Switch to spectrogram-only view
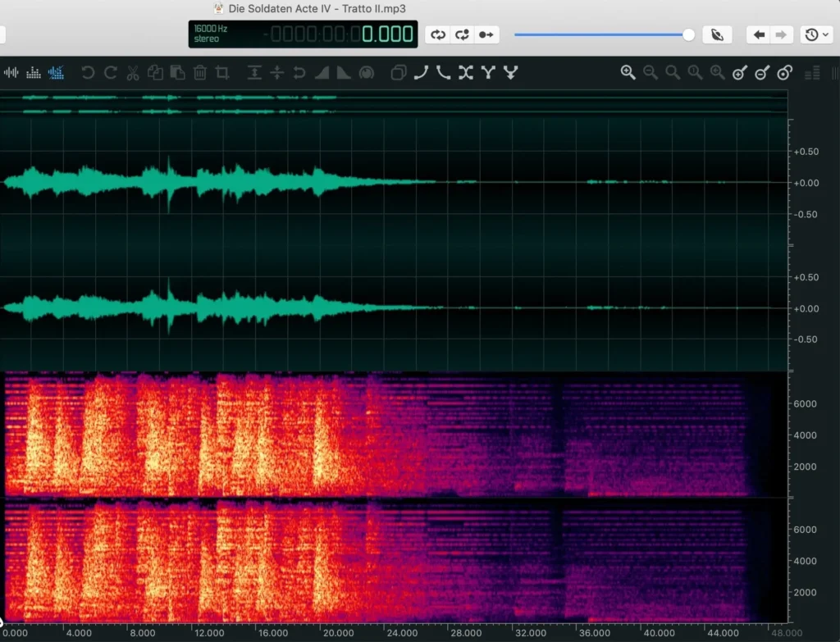The height and width of the screenshot is (642, 840). [34, 73]
